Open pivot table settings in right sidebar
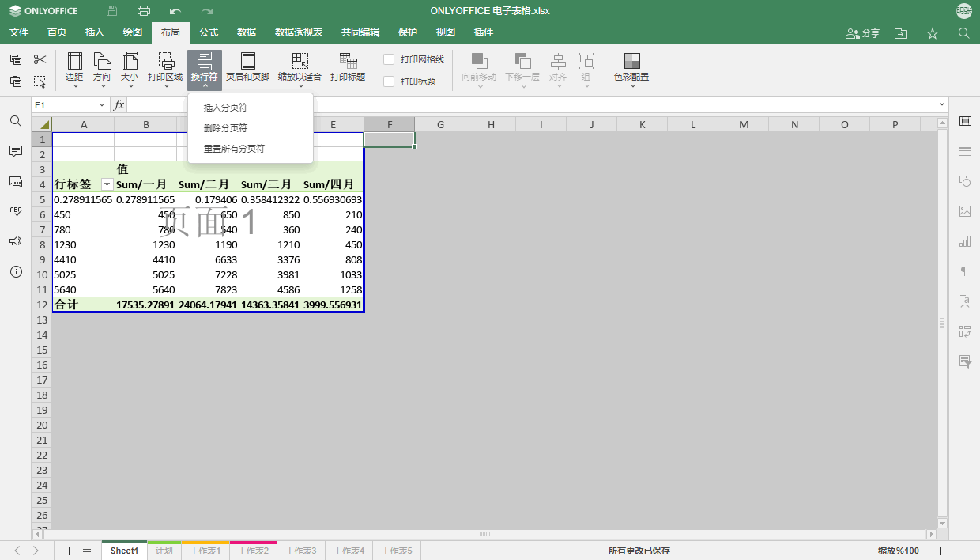The width and height of the screenshot is (980, 560). pyautogui.click(x=965, y=331)
